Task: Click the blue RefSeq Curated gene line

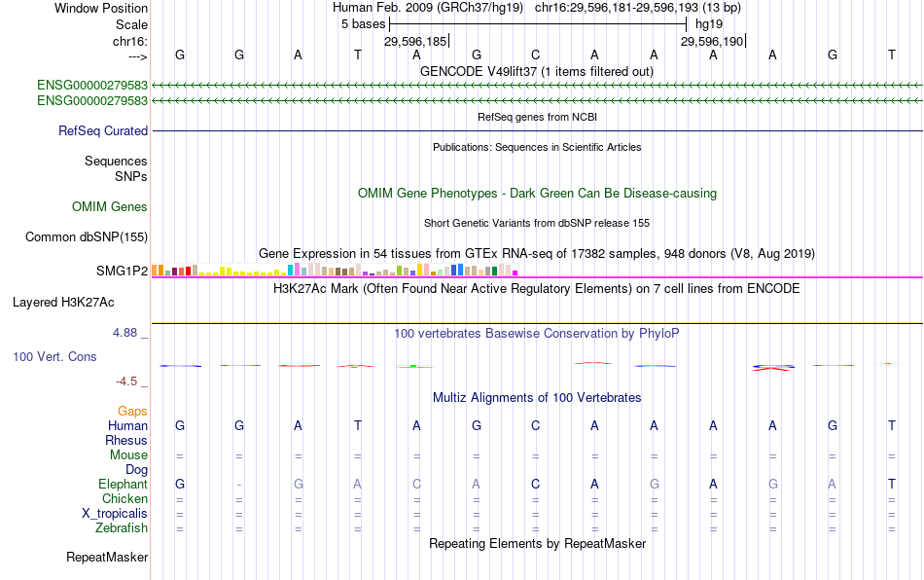Action: coord(537,130)
